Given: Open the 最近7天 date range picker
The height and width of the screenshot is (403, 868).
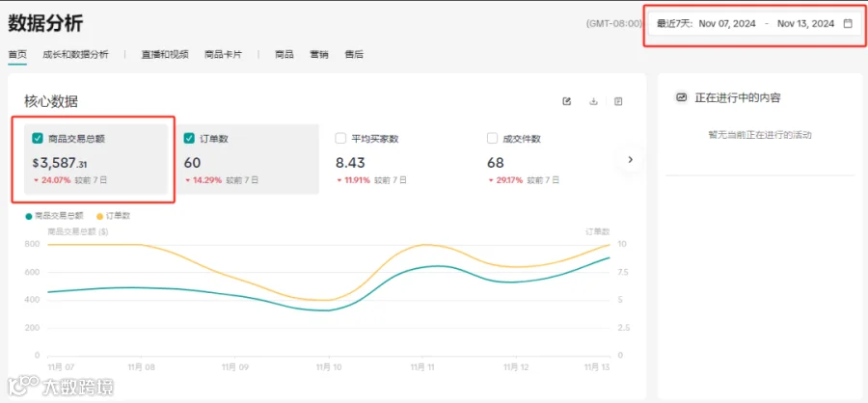Looking at the screenshot, I should tap(755, 24).
